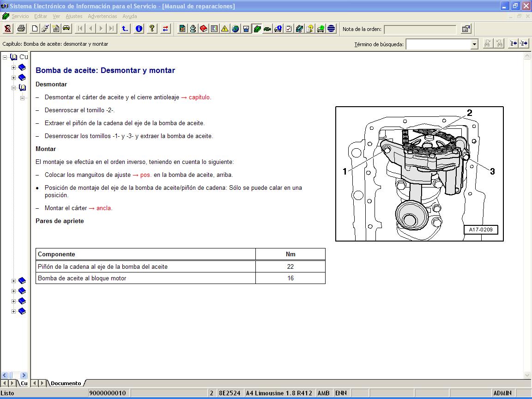532x399 pixels.
Task: Click the order note edit icon button
Action: tap(466, 29)
